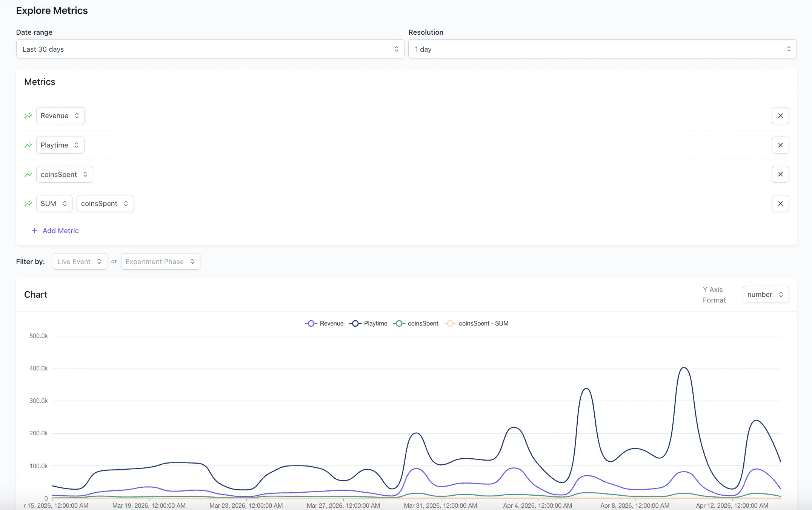The width and height of the screenshot is (812, 510).
Task: Change the Playtime metric using its selector
Action: click(60, 145)
